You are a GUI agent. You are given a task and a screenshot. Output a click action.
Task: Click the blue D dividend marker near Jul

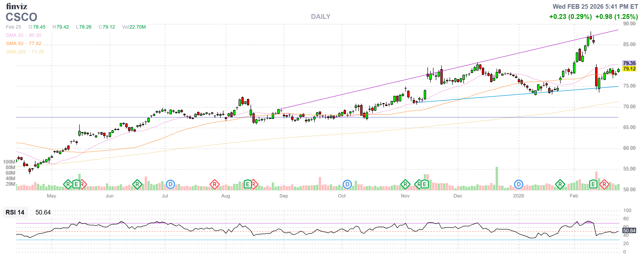(x=170, y=185)
